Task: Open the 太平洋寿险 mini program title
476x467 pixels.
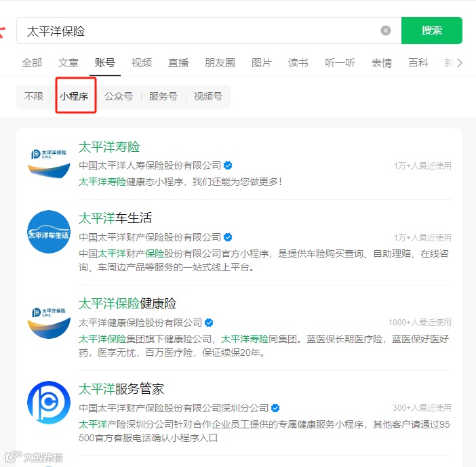Action: coord(109,147)
